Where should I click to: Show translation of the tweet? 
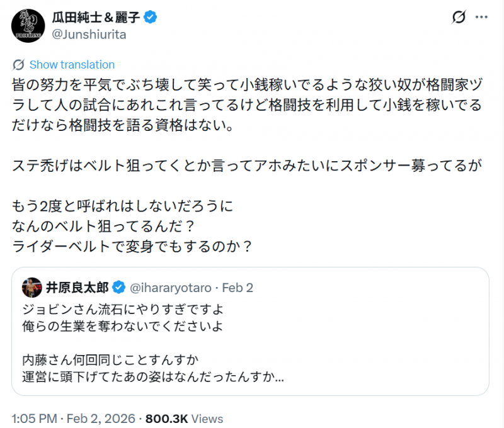[x=72, y=64]
